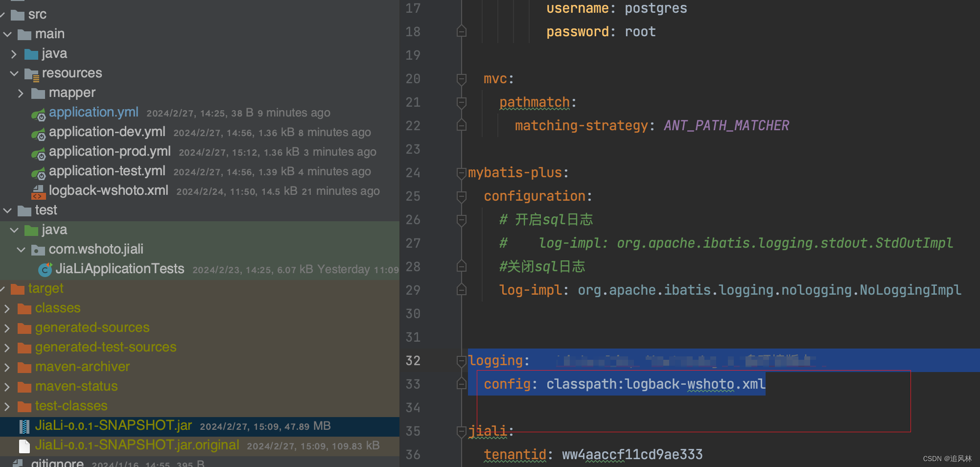Click the tenantid value ww4aaccf11cd9ae333
Image resolution: width=980 pixels, height=467 pixels.
click(x=632, y=455)
